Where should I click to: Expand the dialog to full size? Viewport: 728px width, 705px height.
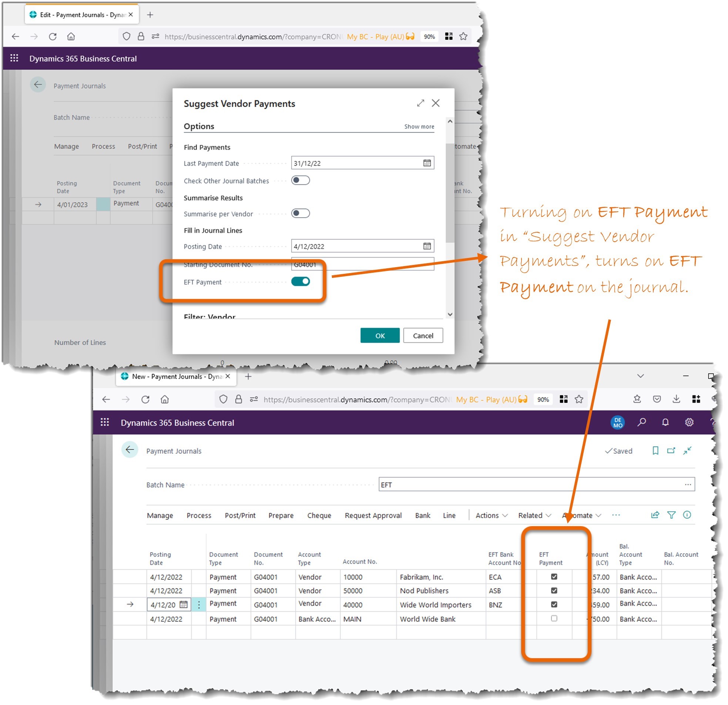tap(420, 103)
